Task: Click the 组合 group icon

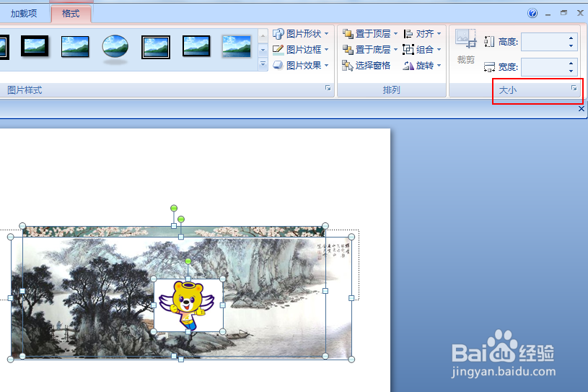Action: tap(408, 50)
